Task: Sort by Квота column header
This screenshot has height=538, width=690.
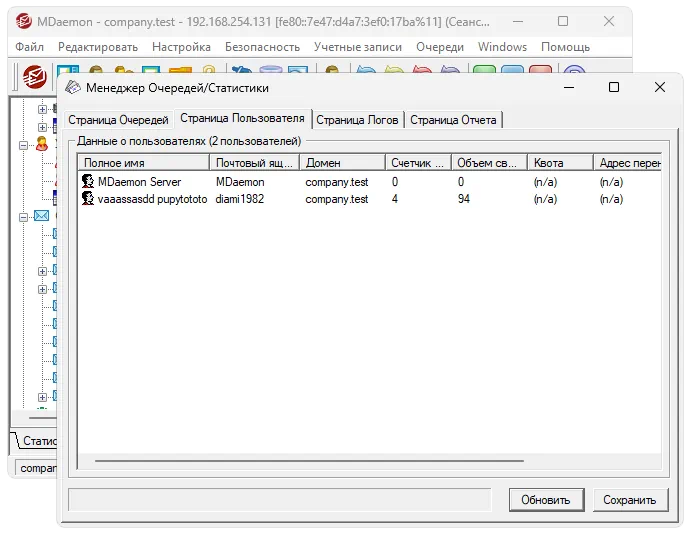Action: point(561,163)
